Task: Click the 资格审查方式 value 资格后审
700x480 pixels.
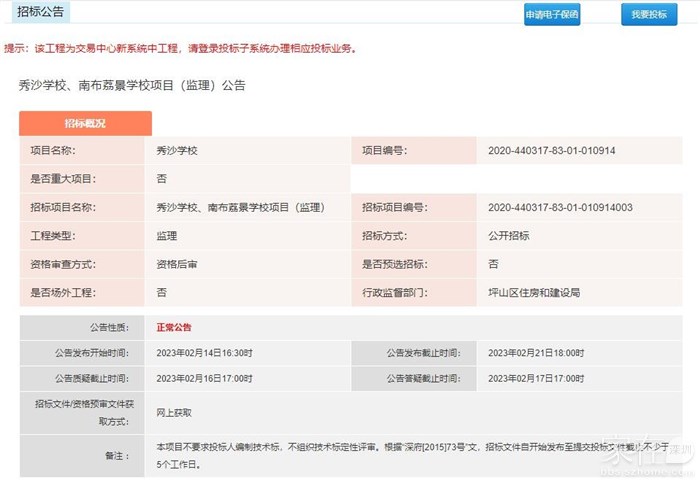Action: point(176,264)
